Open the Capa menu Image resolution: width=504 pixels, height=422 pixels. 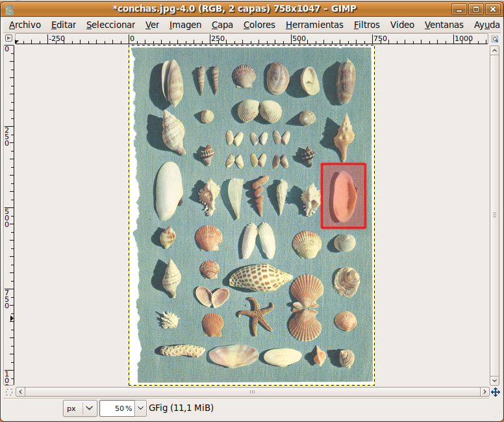[222, 25]
